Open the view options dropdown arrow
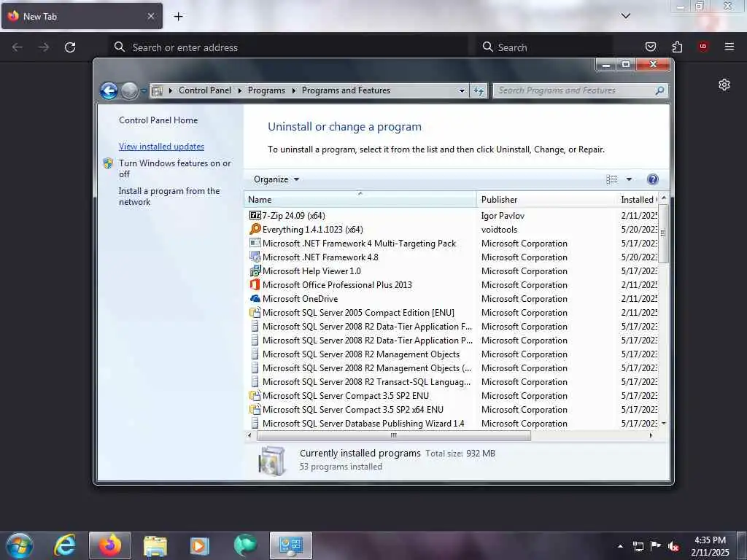 [x=629, y=179]
